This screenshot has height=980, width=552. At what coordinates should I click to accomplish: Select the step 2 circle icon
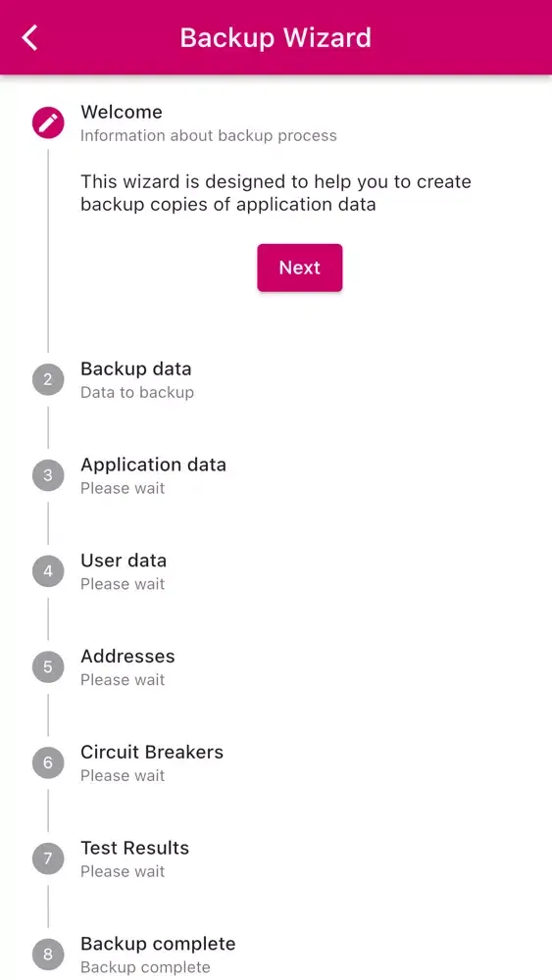(x=48, y=380)
